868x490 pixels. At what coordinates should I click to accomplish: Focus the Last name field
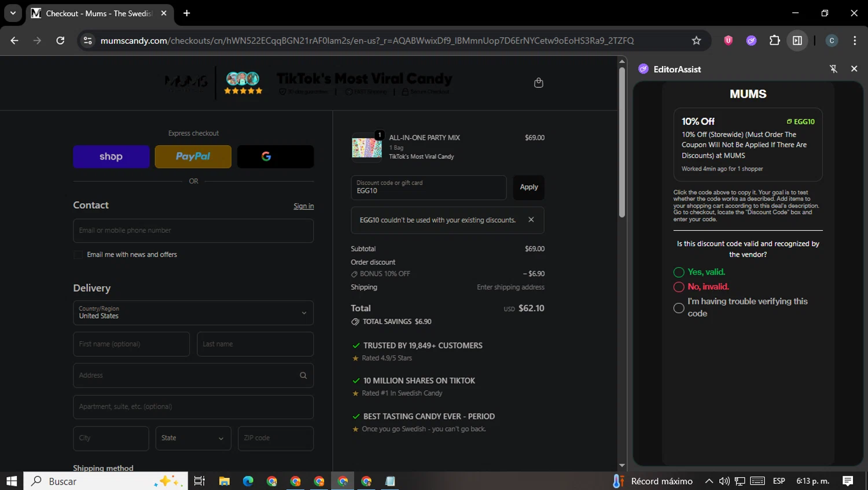pyautogui.click(x=255, y=344)
